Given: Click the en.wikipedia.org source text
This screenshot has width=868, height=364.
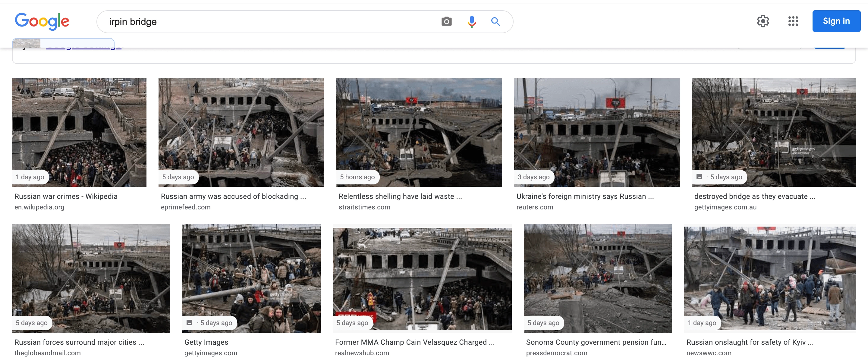Looking at the screenshot, I should [x=39, y=207].
